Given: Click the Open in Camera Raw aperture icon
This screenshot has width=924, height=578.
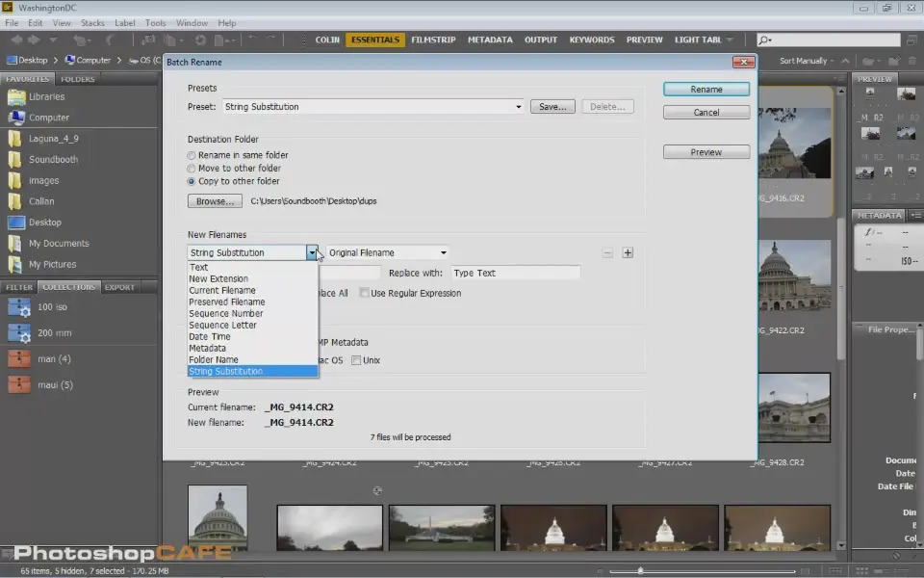Looking at the screenshot, I should [x=200, y=39].
